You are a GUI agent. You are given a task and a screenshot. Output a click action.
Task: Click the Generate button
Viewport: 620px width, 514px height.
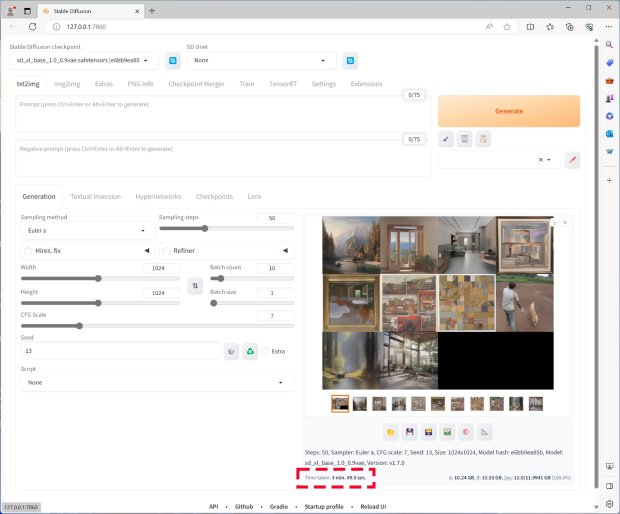tap(509, 111)
